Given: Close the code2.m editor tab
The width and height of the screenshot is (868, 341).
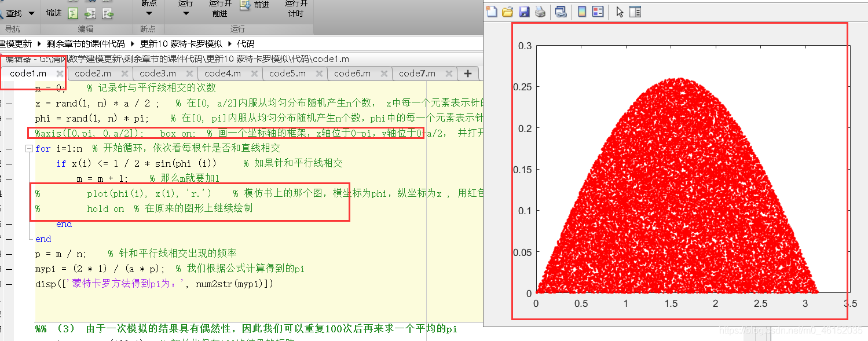Looking at the screenshot, I should (124, 74).
